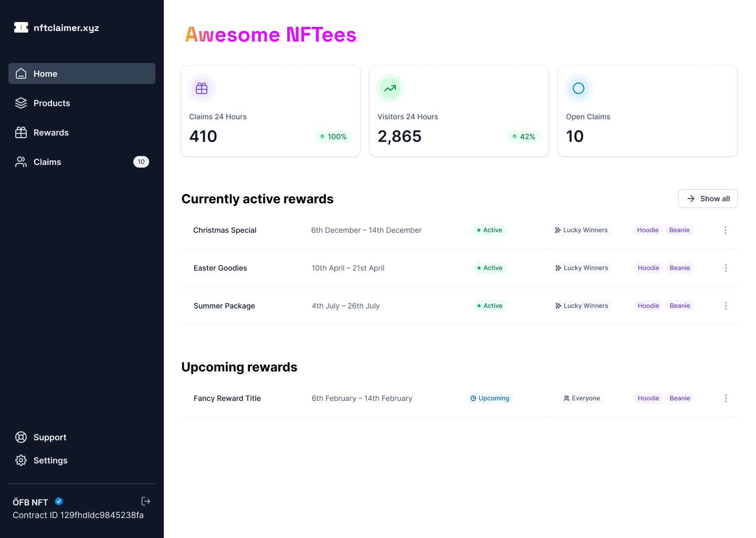Click the Hoodie tag in Summer Package row
Screen dimensions: 756x538
click(x=648, y=306)
